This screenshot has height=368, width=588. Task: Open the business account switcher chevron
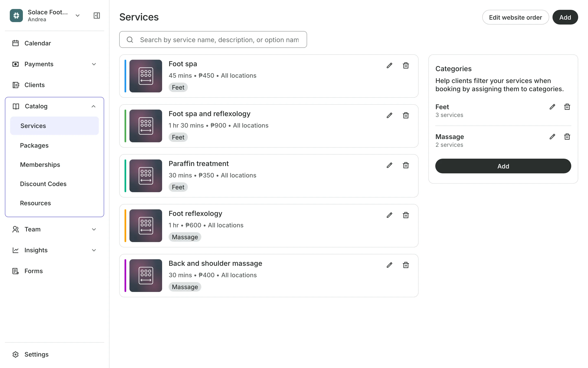78,16
